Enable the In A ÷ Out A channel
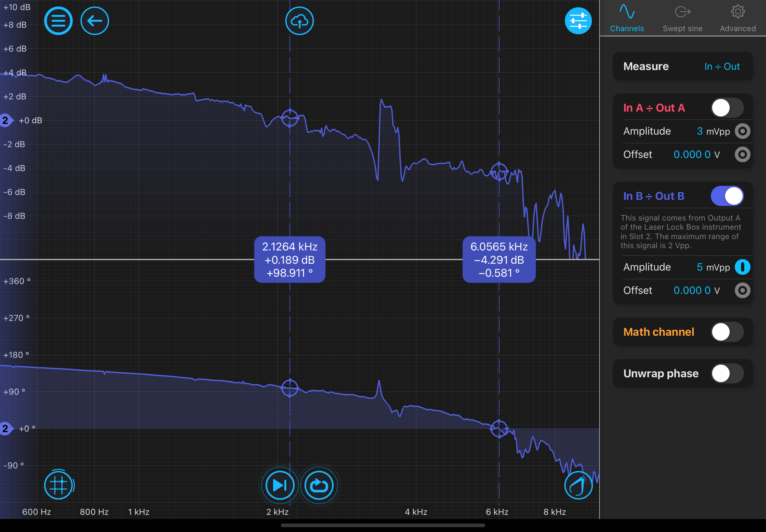The height and width of the screenshot is (532, 766). coord(727,108)
